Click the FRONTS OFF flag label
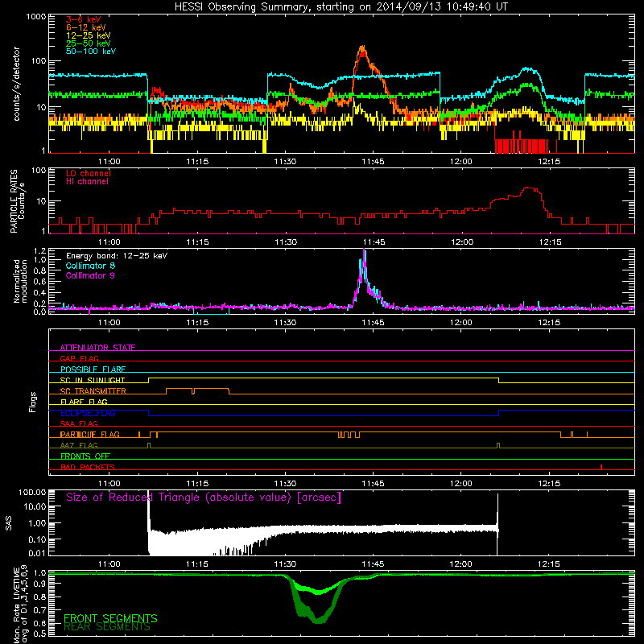 pyautogui.click(x=85, y=456)
